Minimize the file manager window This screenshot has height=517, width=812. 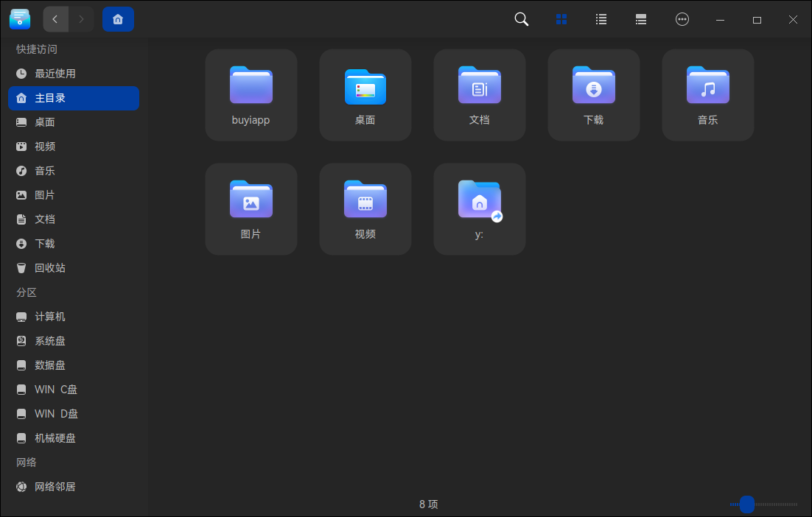(x=721, y=20)
